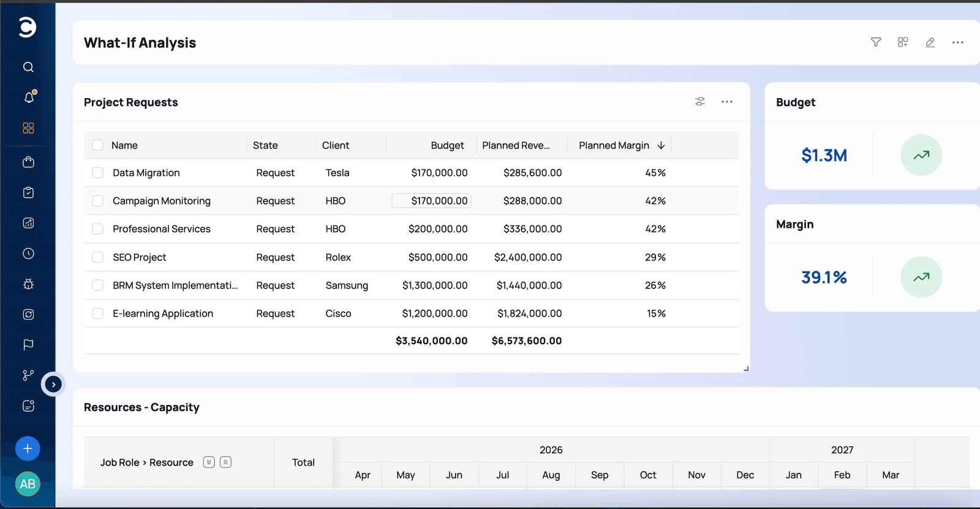Viewport: 980px width, 509px height.
Task: Open the flag icon in sidebar
Action: 28,345
